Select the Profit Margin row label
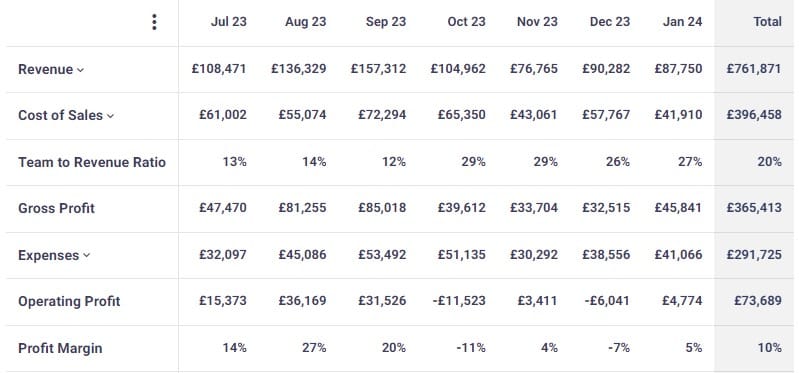799x373 pixels. [60, 349]
